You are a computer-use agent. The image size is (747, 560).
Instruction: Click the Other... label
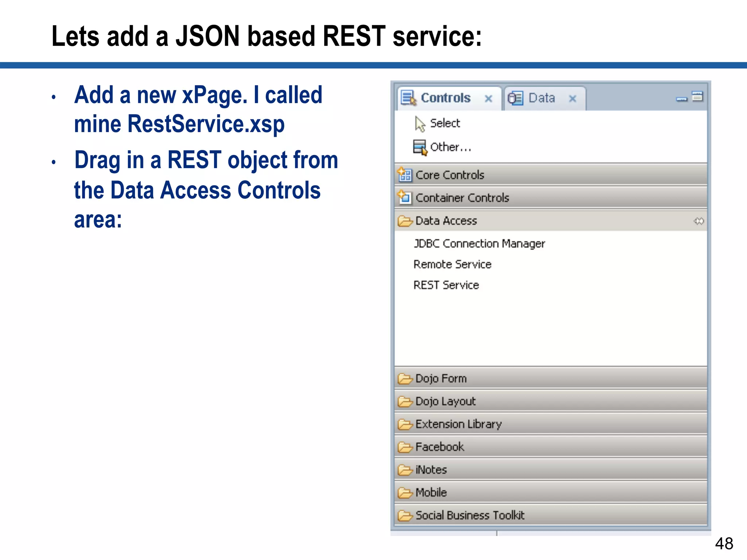tap(451, 147)
